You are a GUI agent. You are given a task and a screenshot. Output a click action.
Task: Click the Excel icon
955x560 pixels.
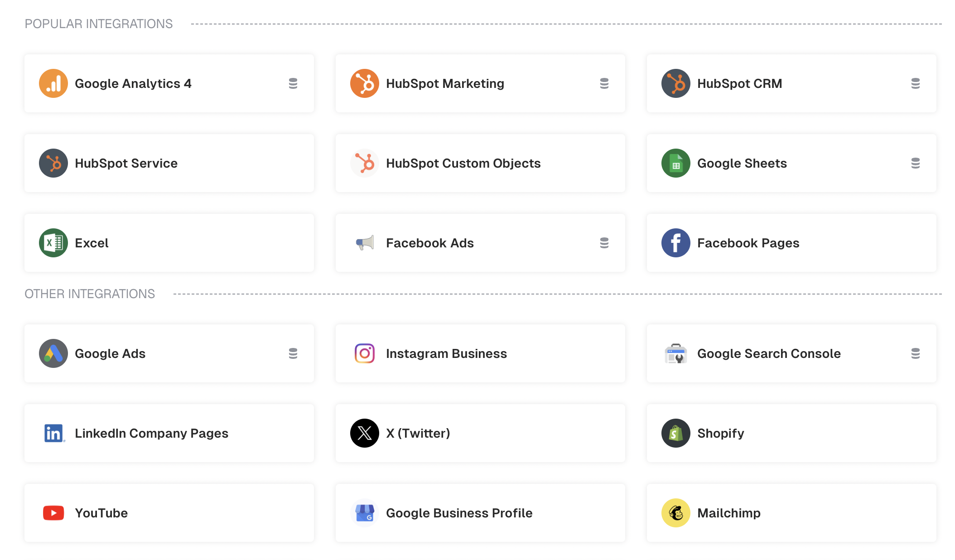pos(53,243)
